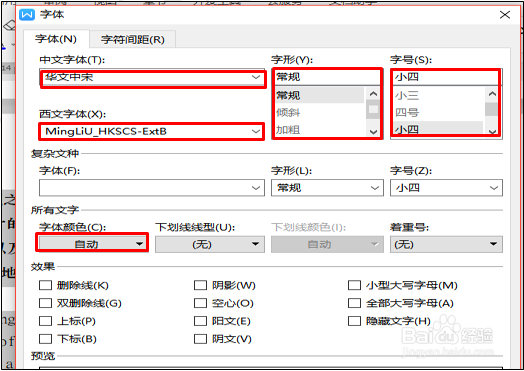524x371 pixels.
Task: Open the 复杂文种 字体(F) dropdown
Action: [152, 188]
